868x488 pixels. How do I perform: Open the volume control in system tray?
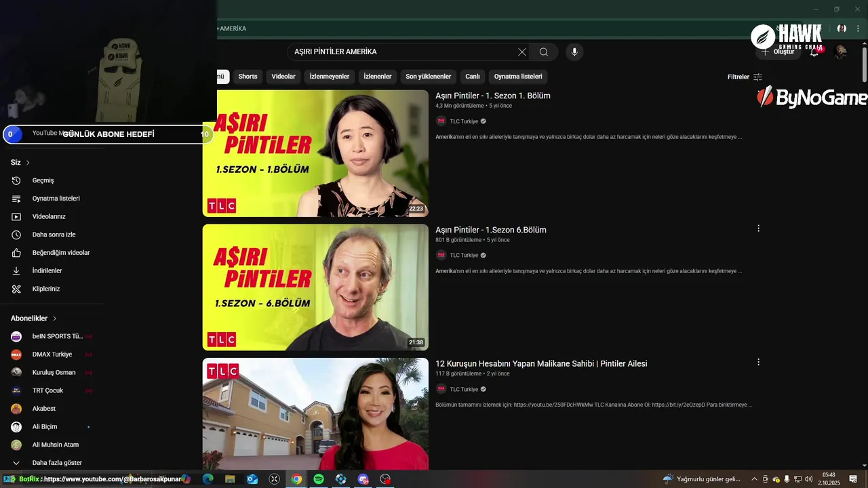pos(809,479)
